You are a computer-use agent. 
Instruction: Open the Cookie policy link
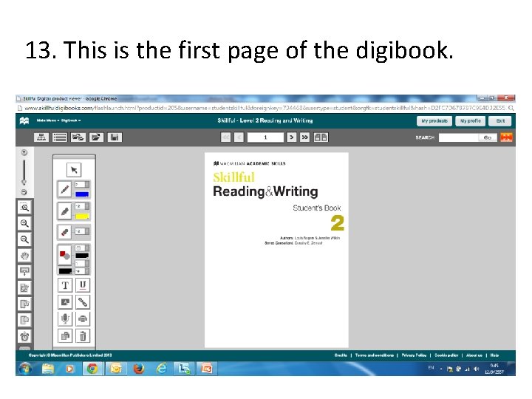pyautogui.click(x=446, y=355)
